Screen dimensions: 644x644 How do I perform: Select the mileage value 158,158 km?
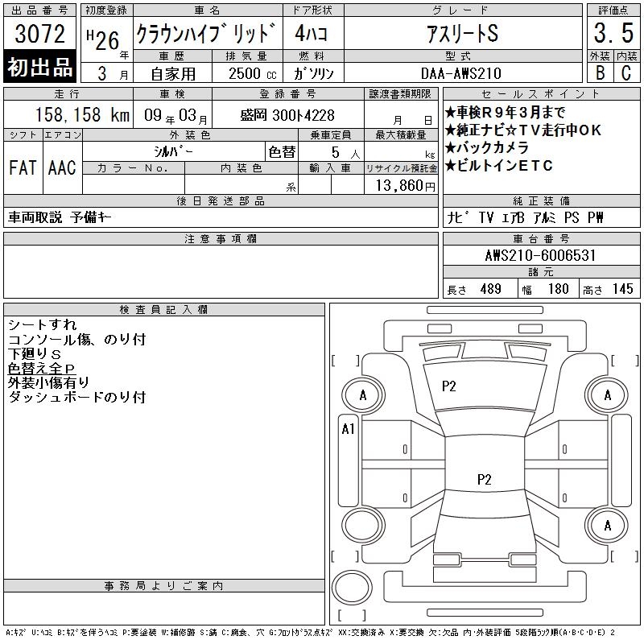(70, 115)
